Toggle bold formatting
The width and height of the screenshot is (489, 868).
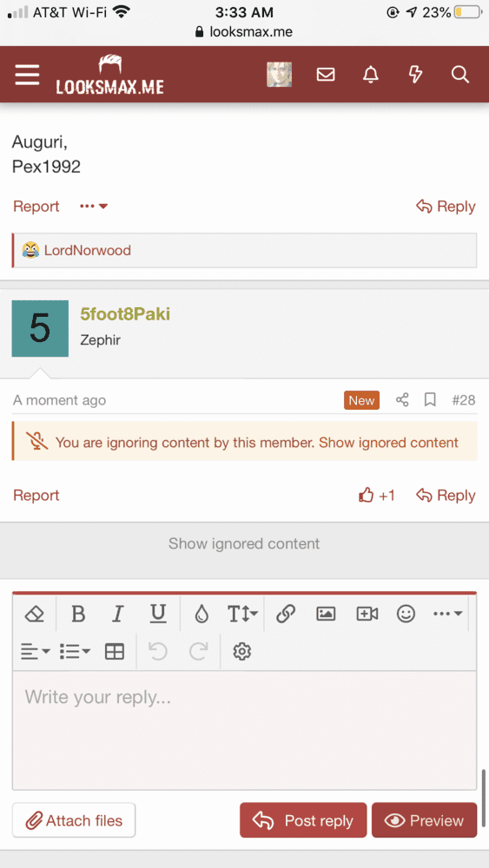coord(78,614)
